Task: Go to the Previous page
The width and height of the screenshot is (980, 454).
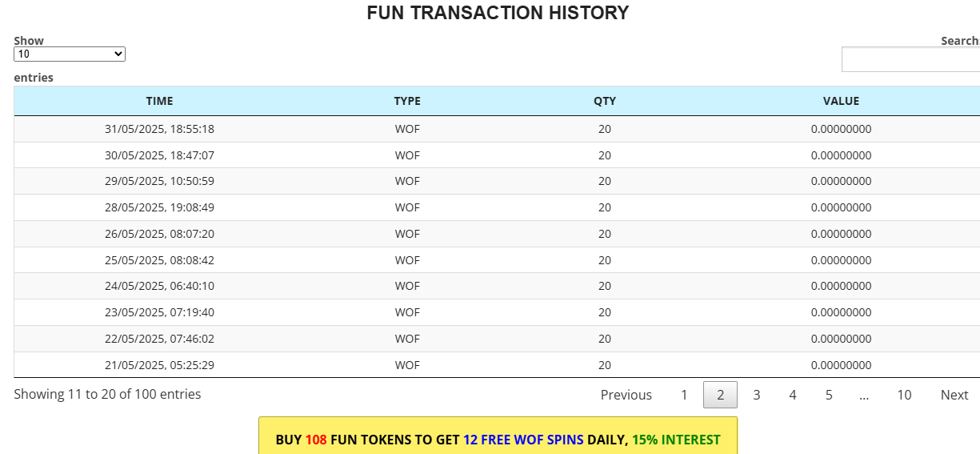Action: point(626,395)
